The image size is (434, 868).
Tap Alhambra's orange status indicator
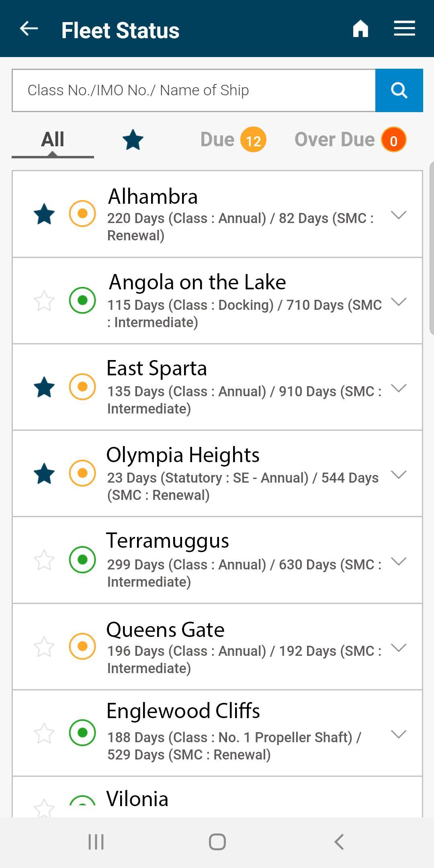pos(82,213)
